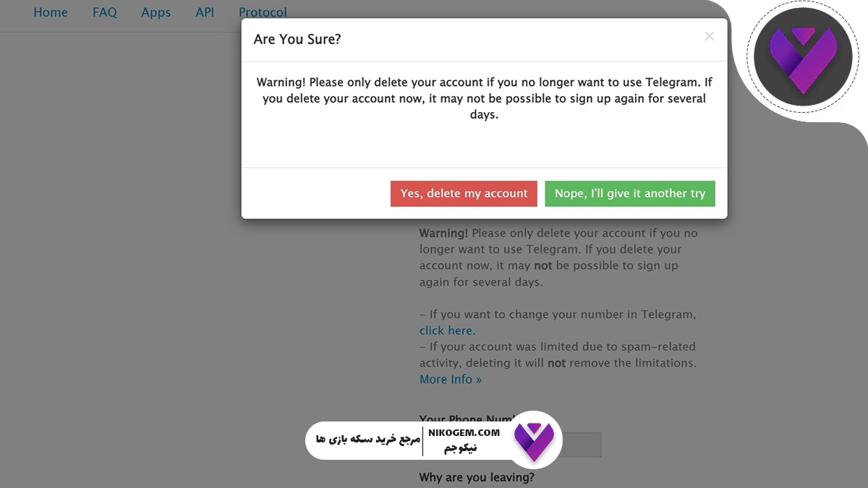The height and width of the screenshot is (488, 868).
Task: Click the warning message inside the dialog
Action: point(484,98)
